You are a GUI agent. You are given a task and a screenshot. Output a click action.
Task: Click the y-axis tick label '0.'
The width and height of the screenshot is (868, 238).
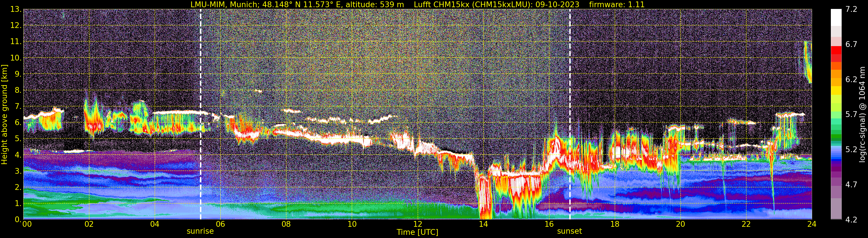(x=18, y=220)
